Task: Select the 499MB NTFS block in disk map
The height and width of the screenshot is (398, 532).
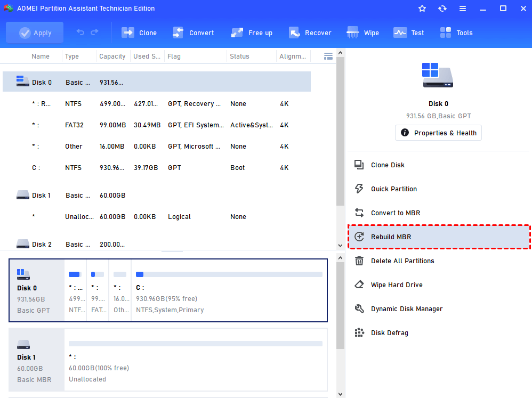Action: tap(76, 291)
